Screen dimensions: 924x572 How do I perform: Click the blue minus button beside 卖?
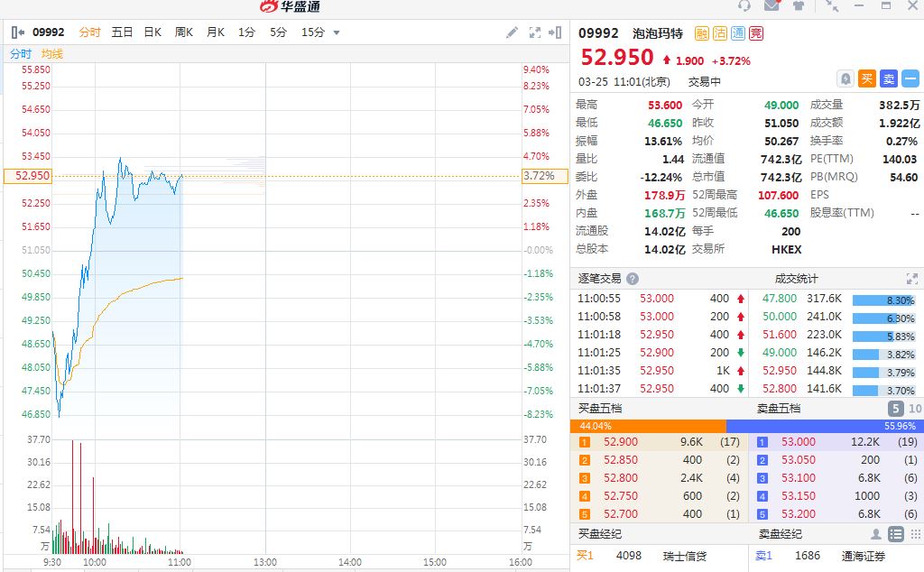(x=910, y=78)
